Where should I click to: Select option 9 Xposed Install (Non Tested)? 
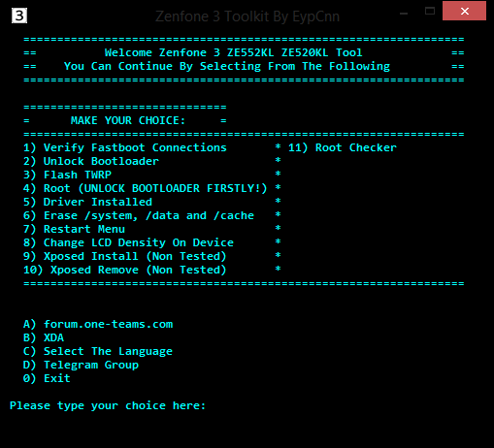point(125,256)
